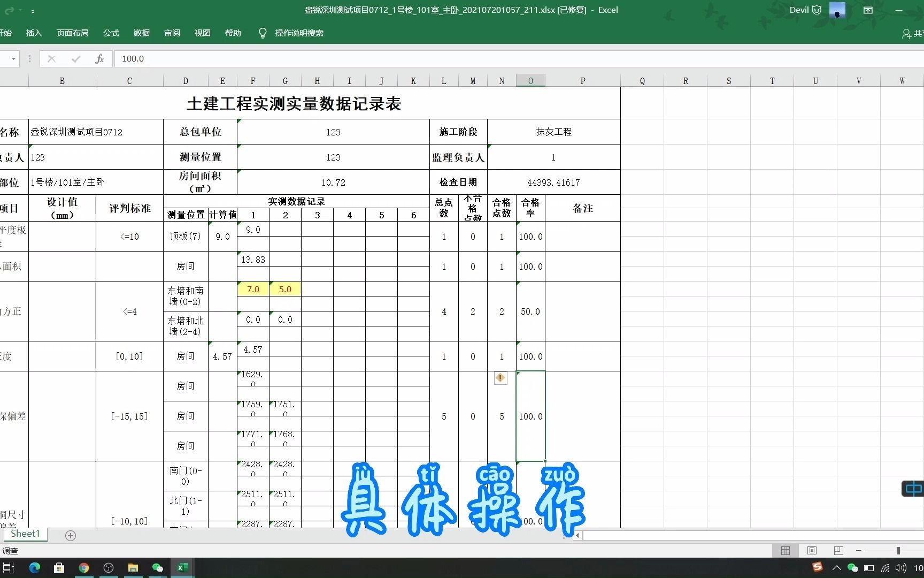924x578 pixels.
Task: Click the horizontal scrollbar left arrow
Action: coord(577,535)
